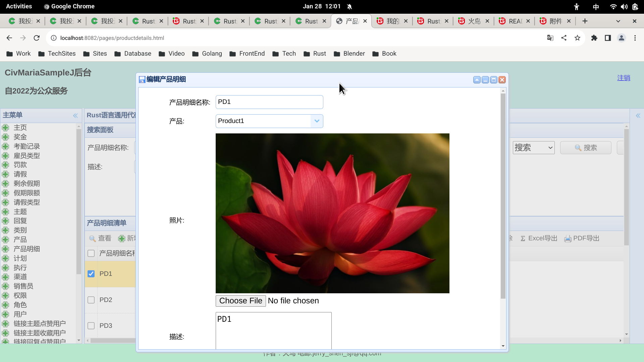Bookmark page with the star icon
644x362 pixels.
tap(577, 38)
